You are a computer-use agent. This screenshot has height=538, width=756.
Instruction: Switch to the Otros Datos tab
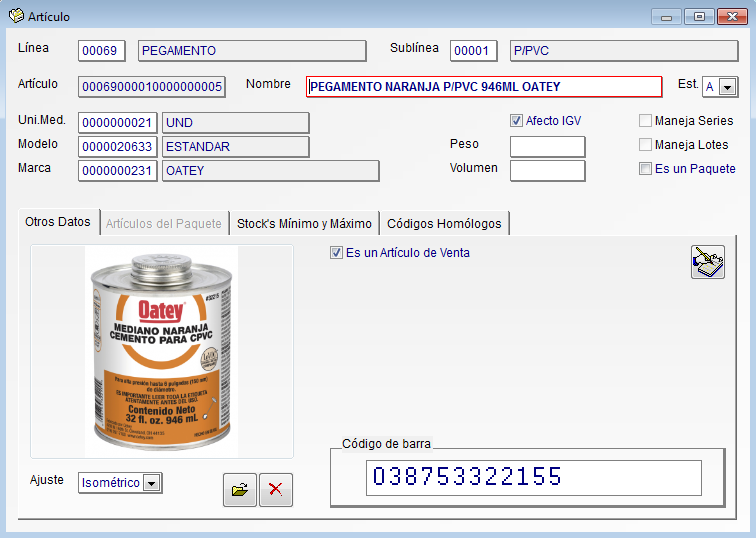[58, 222]
